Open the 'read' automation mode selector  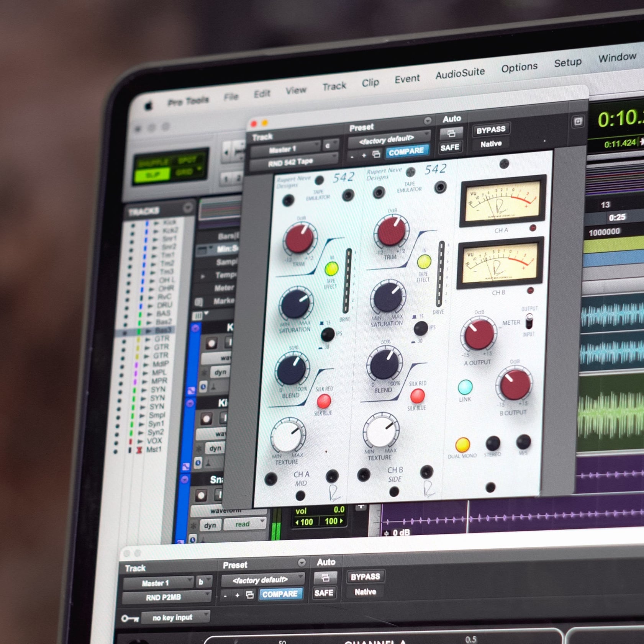[x=245, y=524]
